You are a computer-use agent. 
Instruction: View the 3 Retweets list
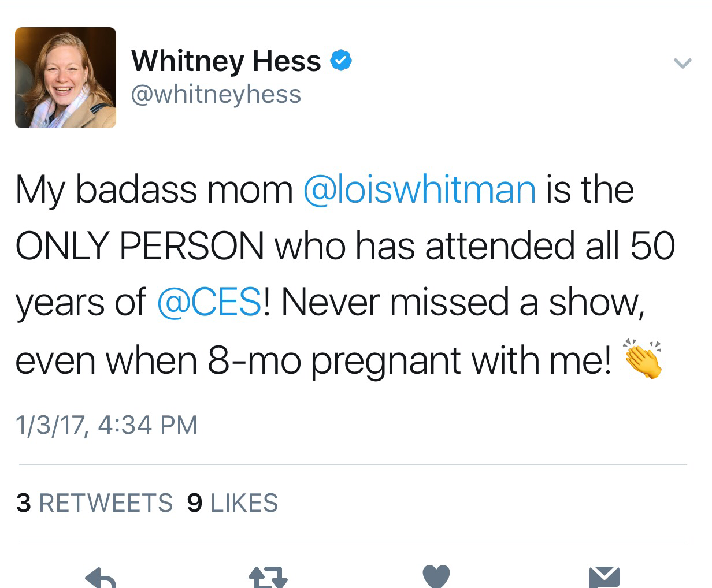coord(95,503)
